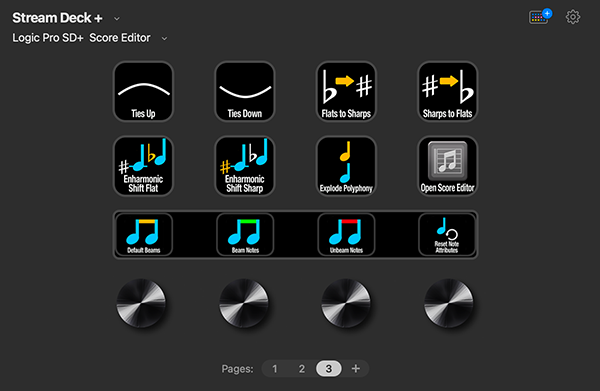Viewport: 600px width, 391px height.
Task: Select the Default Beams touch strip item
Action: coord(144,235)
